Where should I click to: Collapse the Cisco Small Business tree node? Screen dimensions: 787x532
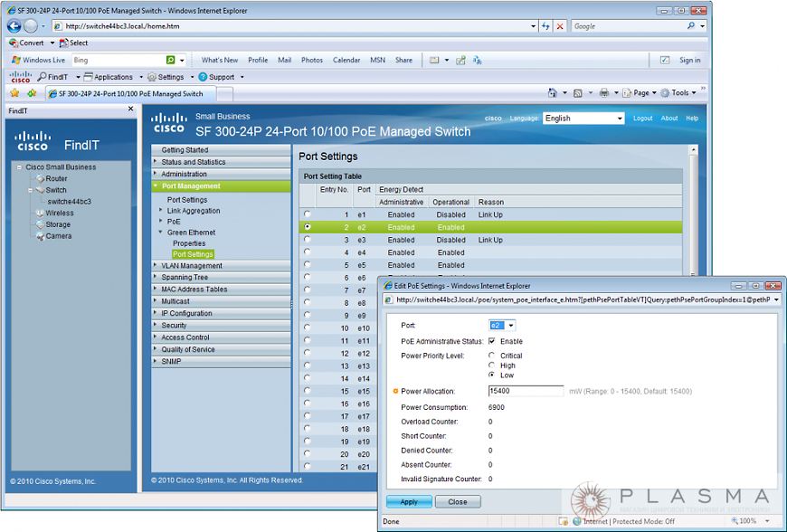19,167
